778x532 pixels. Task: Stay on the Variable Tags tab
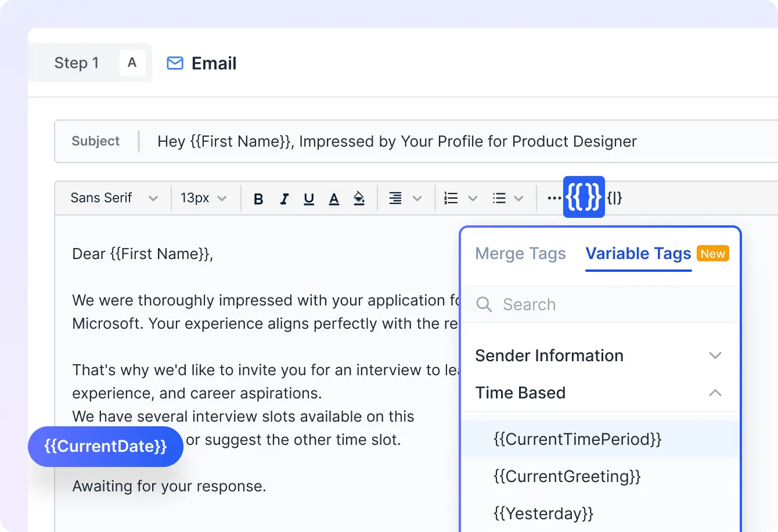pyautogui.click(x=637, y=253)
